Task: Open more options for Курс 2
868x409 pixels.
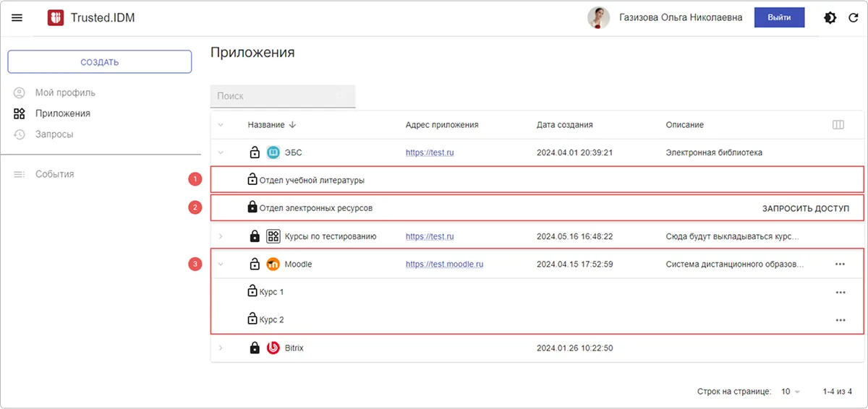Action: pos(840,320)
